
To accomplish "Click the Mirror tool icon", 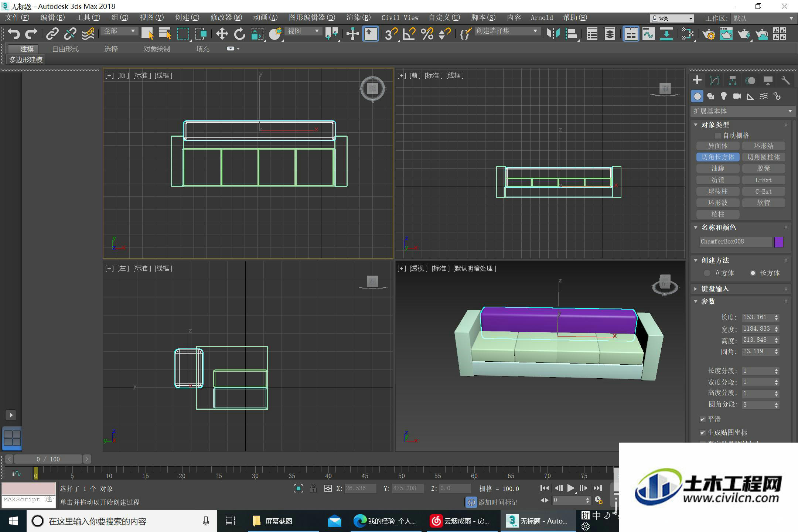I will [x=553, y=34].
